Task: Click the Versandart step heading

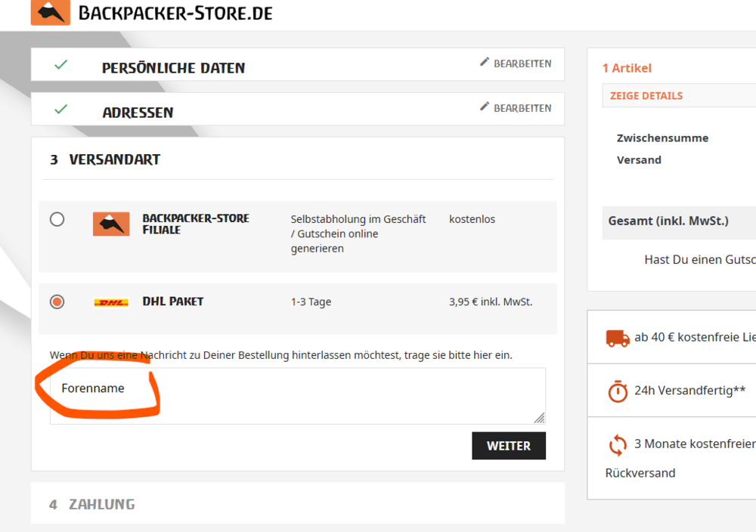Action: pyautogui.click(x=114, y=159)
